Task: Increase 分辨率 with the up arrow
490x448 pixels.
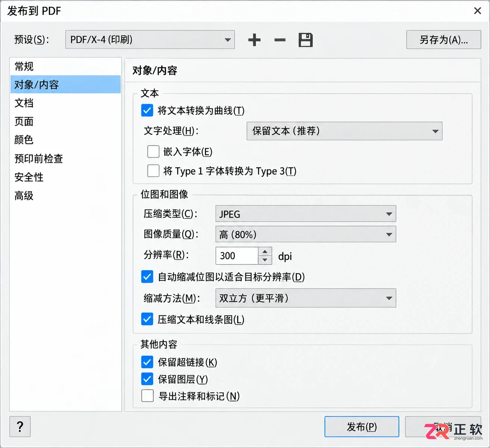Action: click(265, 251)
